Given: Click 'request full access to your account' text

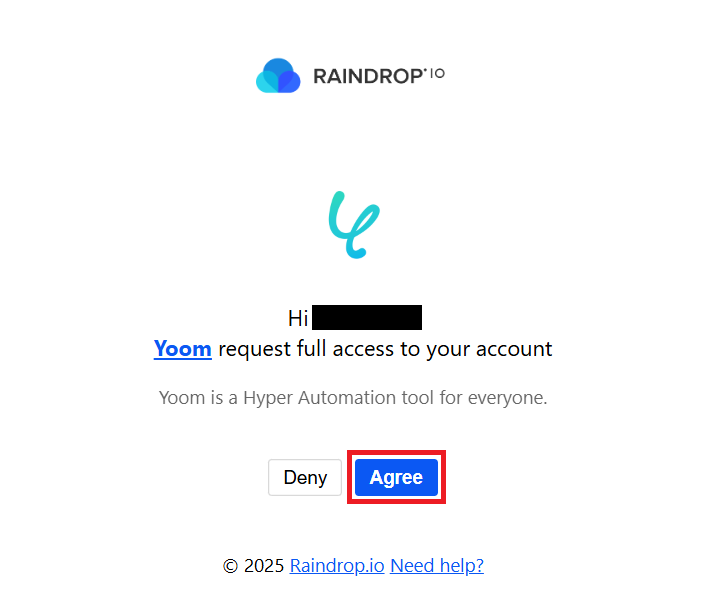Looking at the screenshot, I should pos(385,349).
